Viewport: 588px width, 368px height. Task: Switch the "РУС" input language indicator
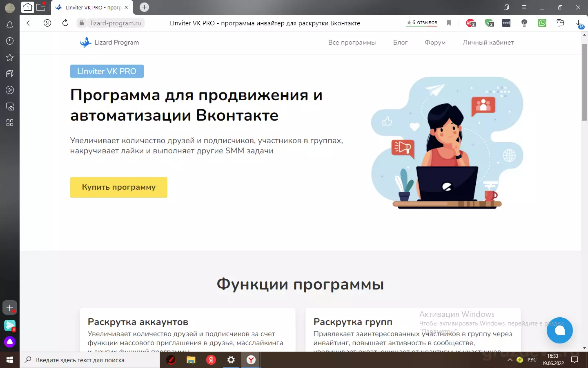click(532, 360)
